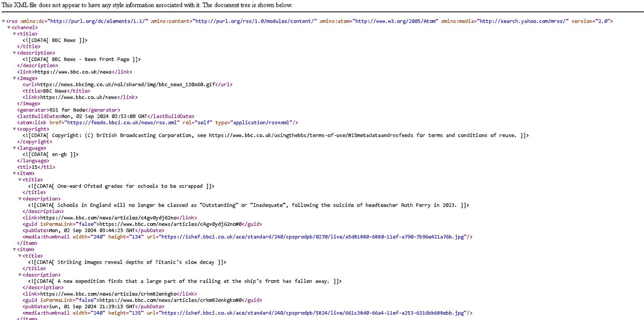Click the xmlns:media search.yahoo.com attribute
Image resolution: width=644 pixels, height=320 pixels.
505,21
